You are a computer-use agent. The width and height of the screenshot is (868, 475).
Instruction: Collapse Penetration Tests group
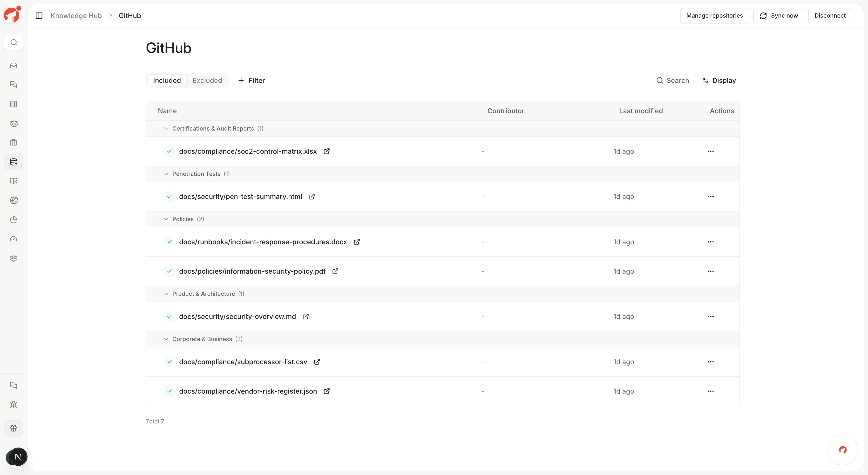[x=166, y=174]
